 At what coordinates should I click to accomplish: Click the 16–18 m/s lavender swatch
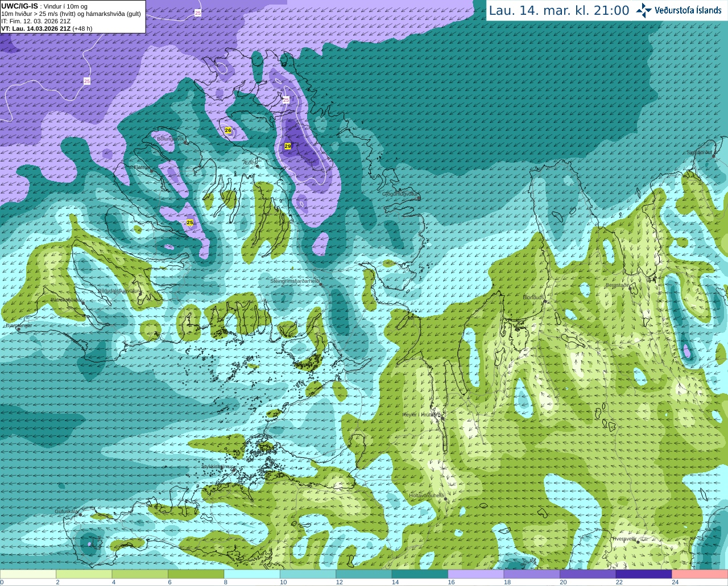coord(476,573)
